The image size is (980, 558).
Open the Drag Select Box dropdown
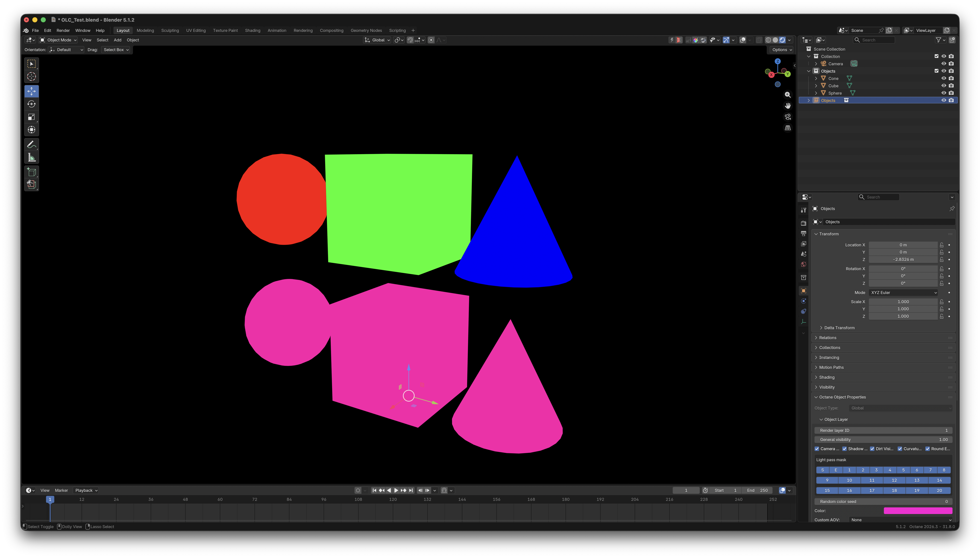pos(116,50)
